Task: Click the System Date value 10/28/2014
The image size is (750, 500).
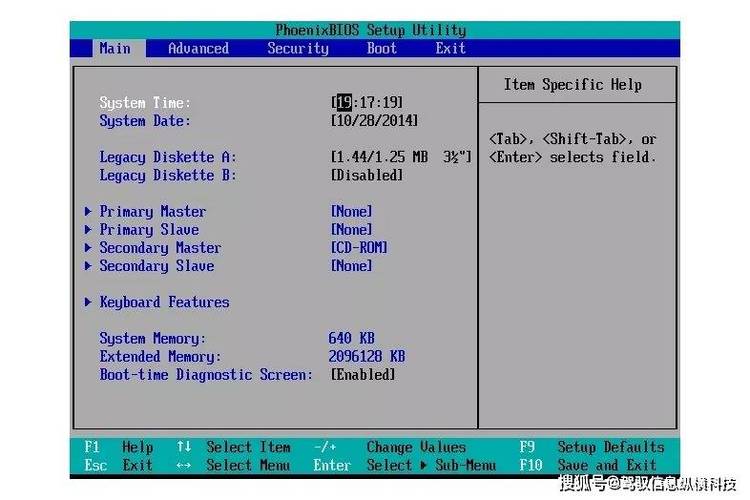Action: point(374,121)
